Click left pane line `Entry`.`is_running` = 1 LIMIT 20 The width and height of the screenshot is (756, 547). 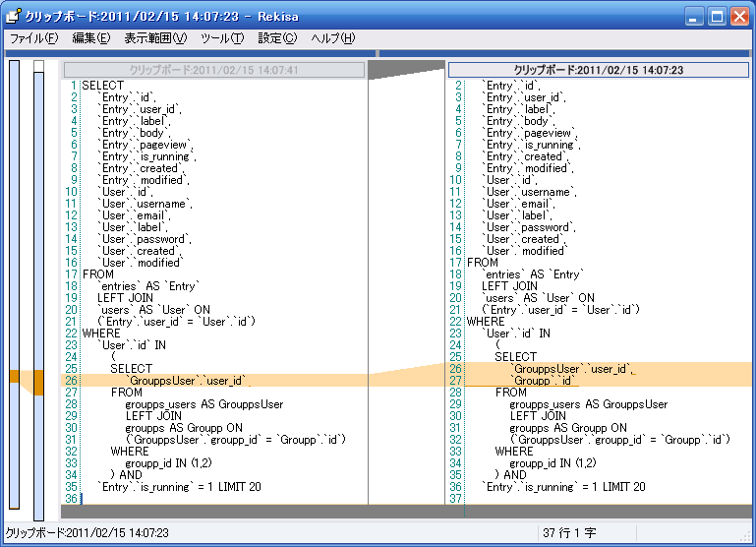coord(179,487)
